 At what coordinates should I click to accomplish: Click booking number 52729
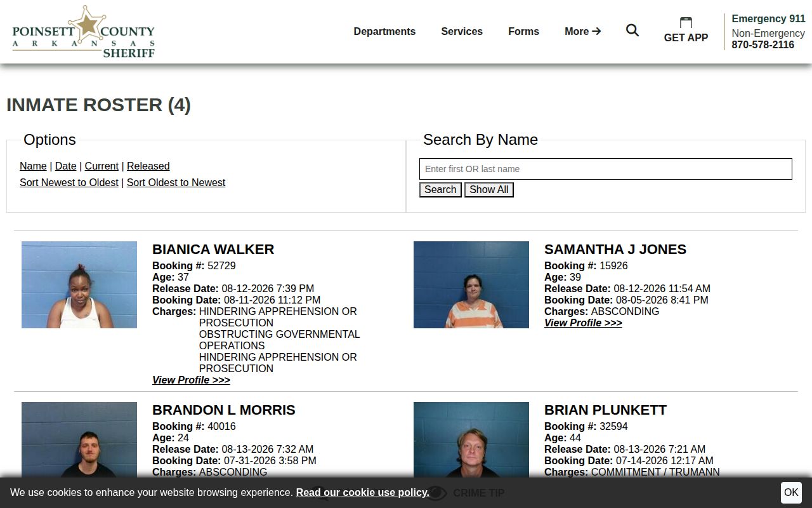pos(221,265)
